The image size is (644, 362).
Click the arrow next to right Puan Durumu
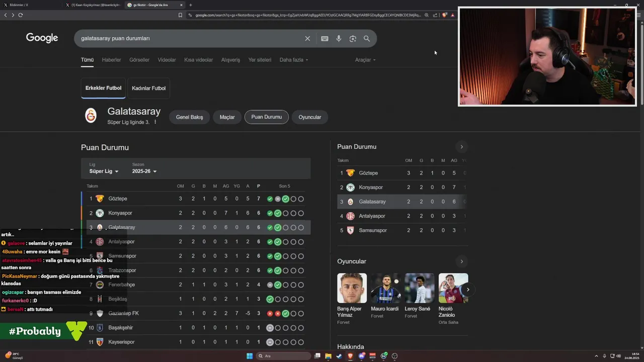click(x=461, y=147)
